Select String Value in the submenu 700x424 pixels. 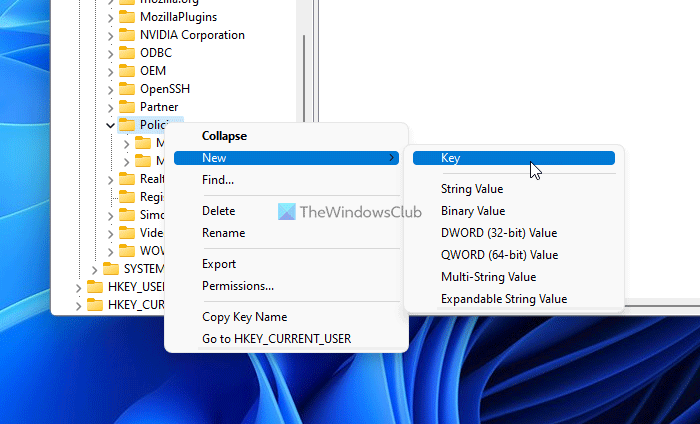514,189
